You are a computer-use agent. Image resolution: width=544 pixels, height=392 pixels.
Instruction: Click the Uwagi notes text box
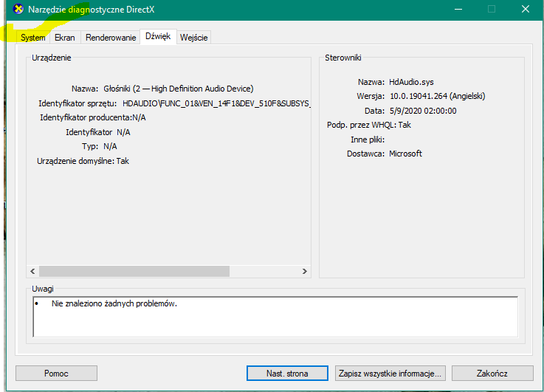[275, 317]
